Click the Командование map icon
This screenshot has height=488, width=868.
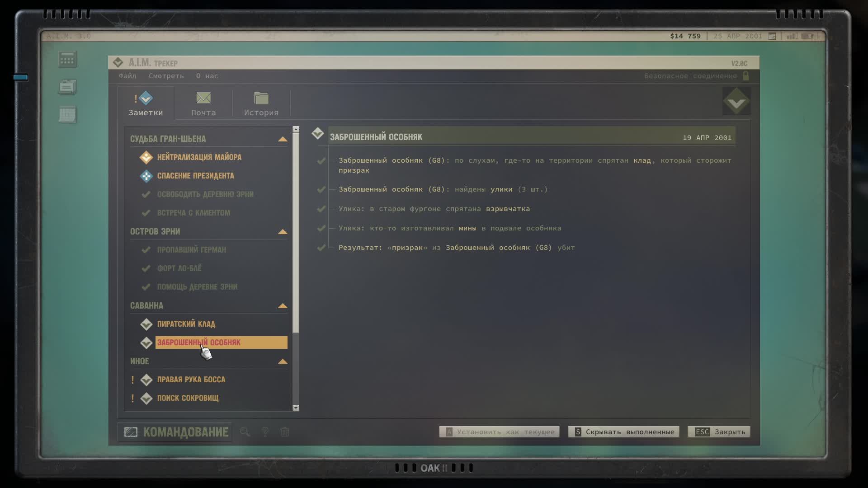131,432
